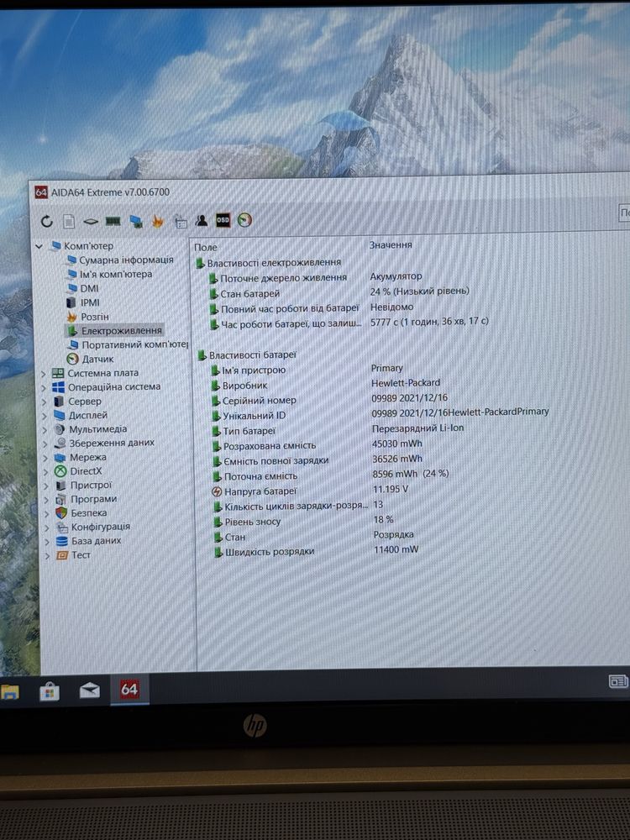Expand the Дисплей tree node

(45, 416)
